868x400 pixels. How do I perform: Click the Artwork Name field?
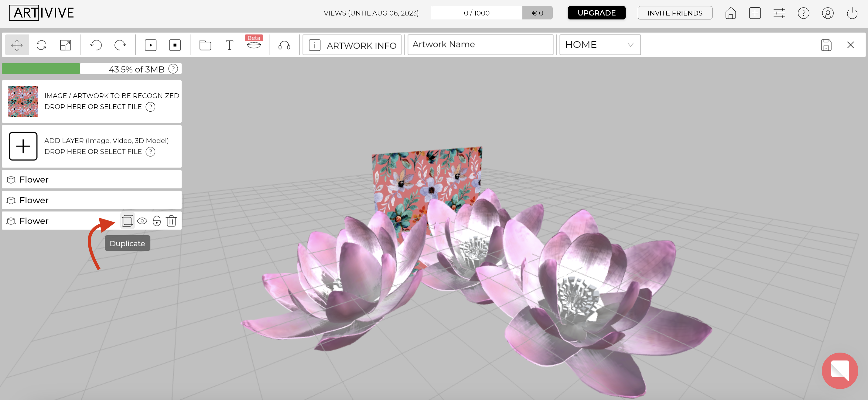(x=480, y=44)
